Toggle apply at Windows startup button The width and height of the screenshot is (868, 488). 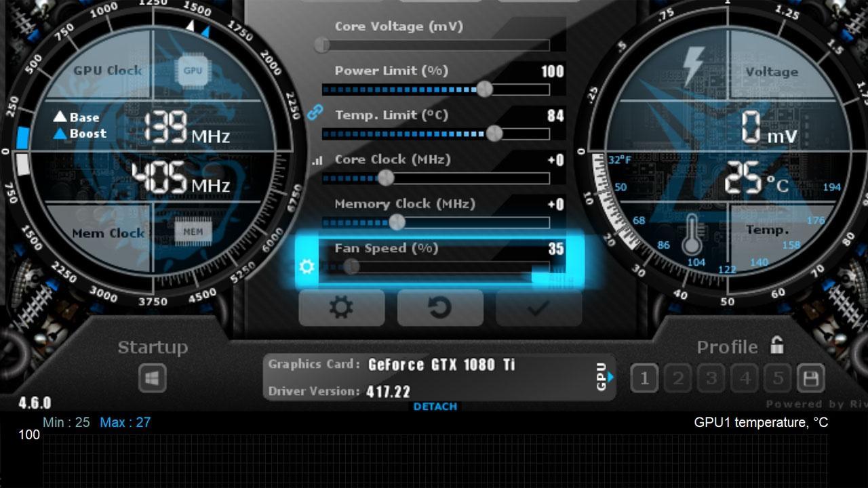coord(152,378)
